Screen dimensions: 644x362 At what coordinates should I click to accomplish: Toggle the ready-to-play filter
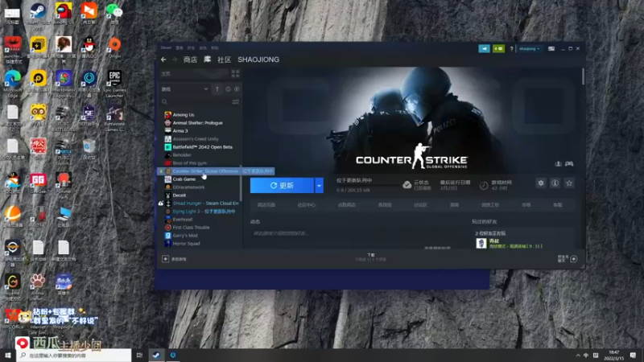(x=237, y=89)
